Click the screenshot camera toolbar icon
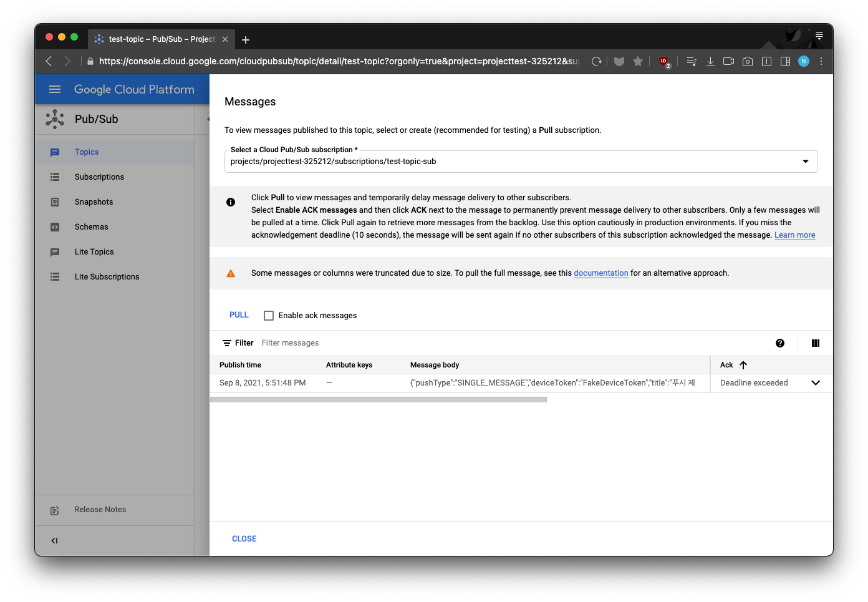Viewport: 868px width, 602px height. (748, 61)
